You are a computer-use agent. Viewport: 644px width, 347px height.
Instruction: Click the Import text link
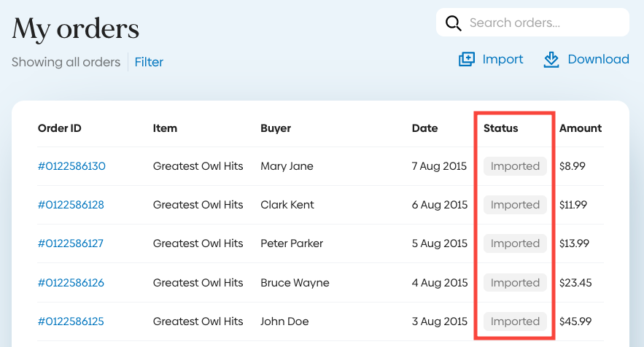[503, 60]
